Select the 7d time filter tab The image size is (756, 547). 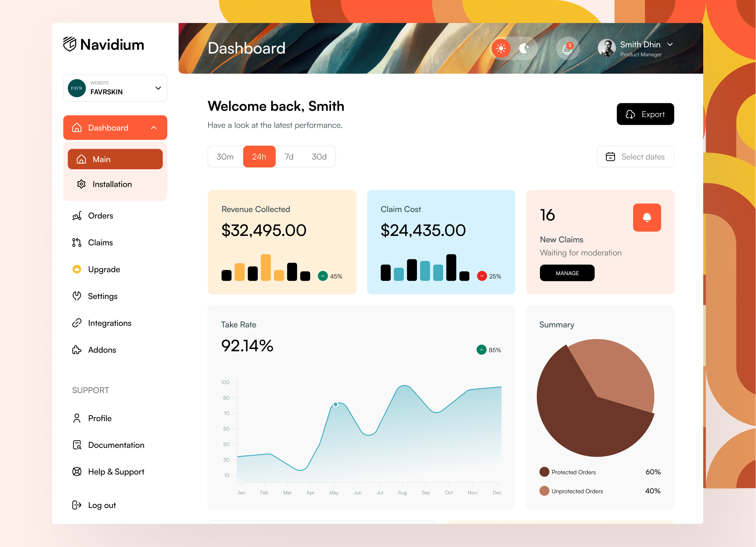(290, 156)
